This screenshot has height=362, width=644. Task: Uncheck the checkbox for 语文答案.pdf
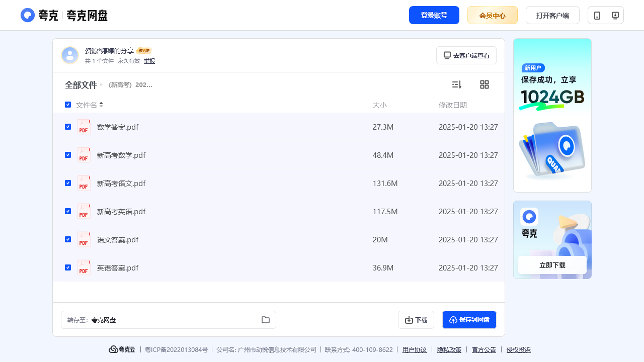[x=68, y=239]
